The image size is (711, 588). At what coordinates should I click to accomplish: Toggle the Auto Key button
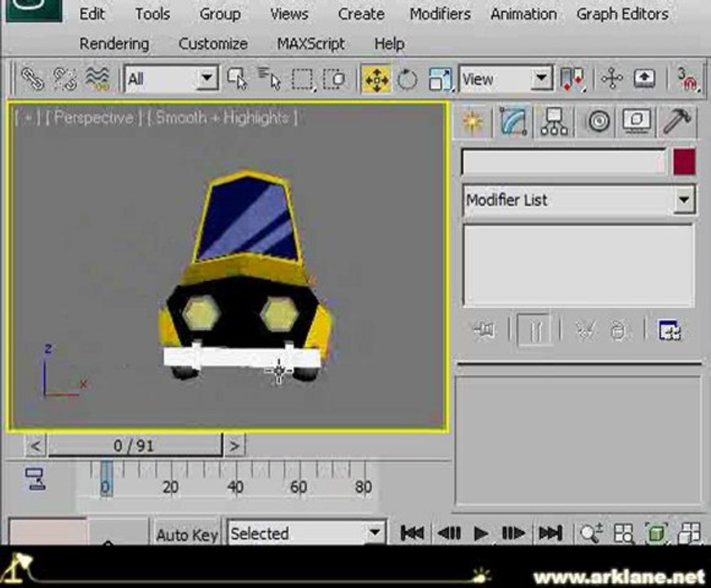click(x=187, y=534)
